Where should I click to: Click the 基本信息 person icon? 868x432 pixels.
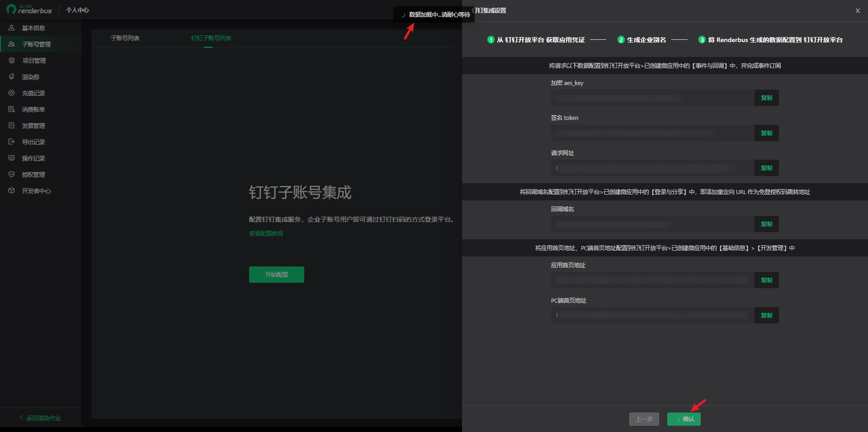[12, 28]
